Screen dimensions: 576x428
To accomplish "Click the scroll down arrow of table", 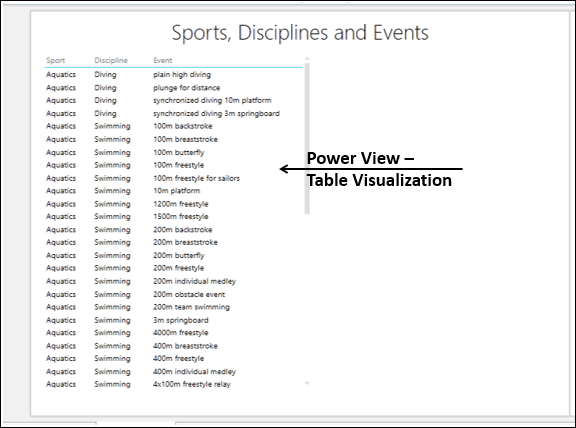I will click(x=307, y=383).
